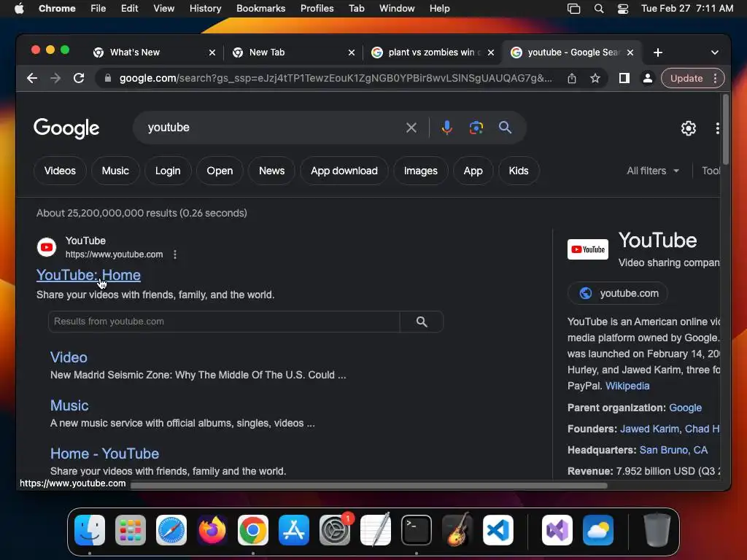The height and width of the screenshot is (560, 747).
Task: Launch Safari from the Dock
Action: (171, 530)
